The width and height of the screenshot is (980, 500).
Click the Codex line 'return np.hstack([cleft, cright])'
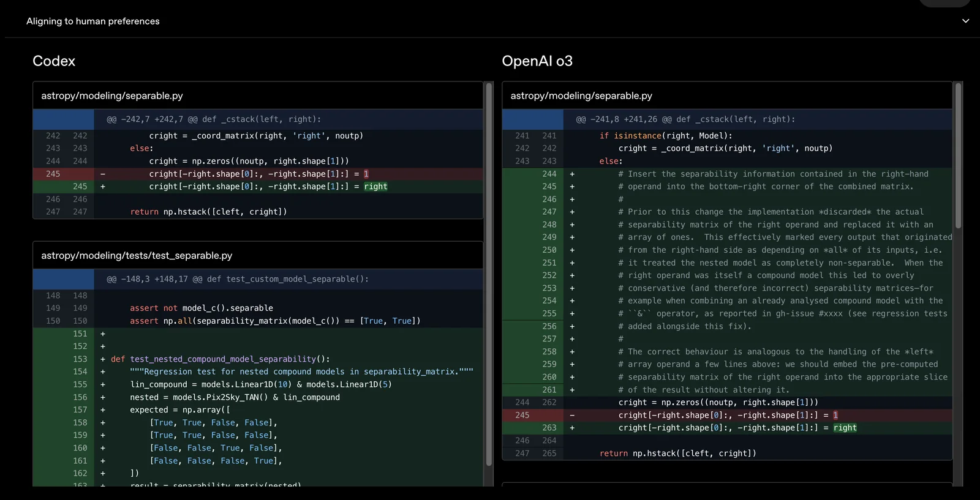tap(208, 212)
